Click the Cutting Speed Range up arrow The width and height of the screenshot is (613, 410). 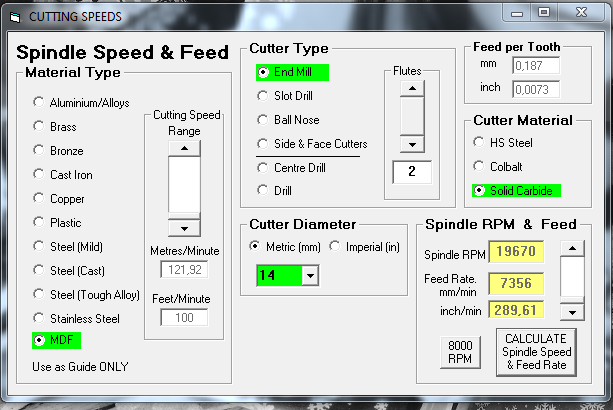click(x=184, y=148)
